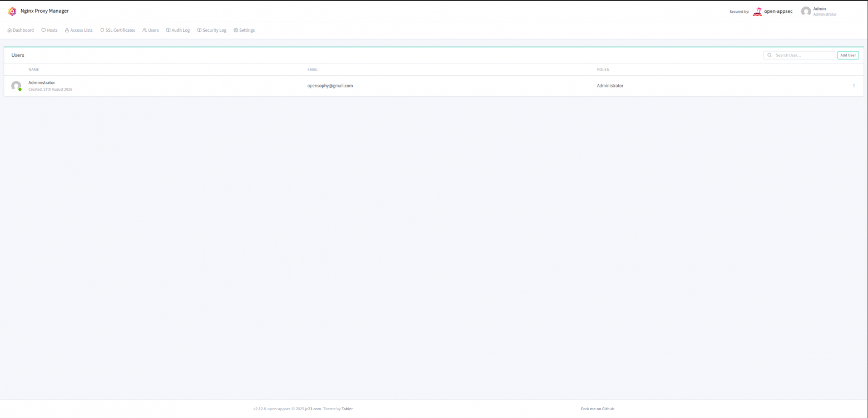Image resolution: width=868 pixels, height=418 pixels.
Task: Switch to the Access Lists tab
Action: coord(79,30)
